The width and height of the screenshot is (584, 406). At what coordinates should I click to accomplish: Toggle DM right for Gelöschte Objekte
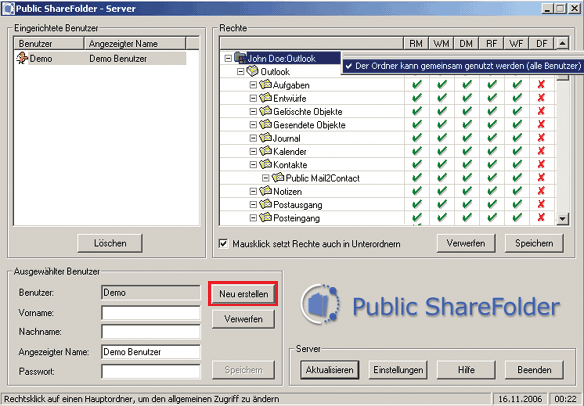467,111
